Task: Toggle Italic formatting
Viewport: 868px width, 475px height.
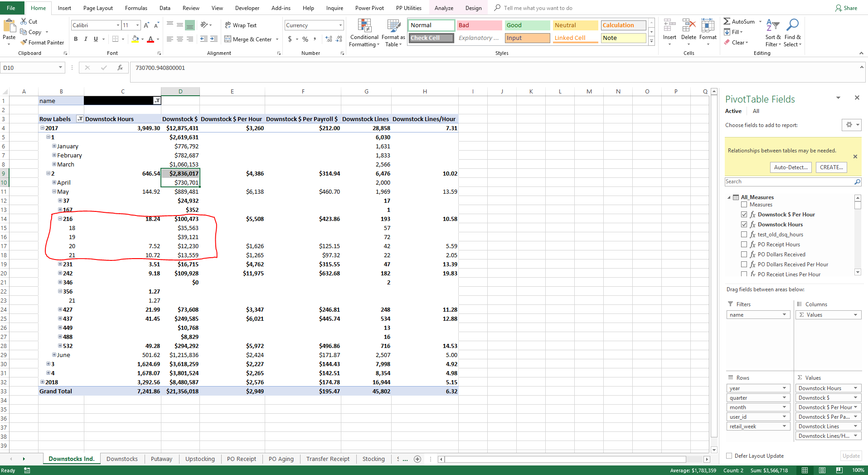Action: [x=86, y=39]
